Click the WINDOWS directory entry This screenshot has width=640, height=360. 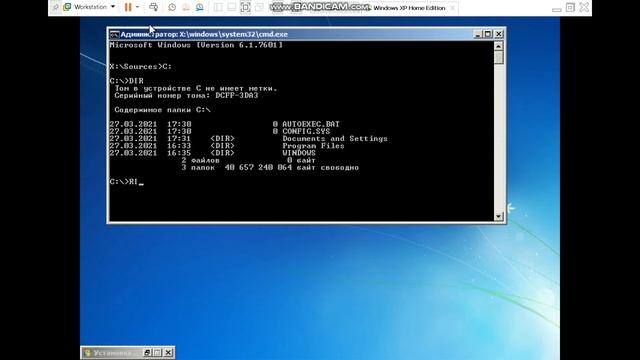click(299, 153)
